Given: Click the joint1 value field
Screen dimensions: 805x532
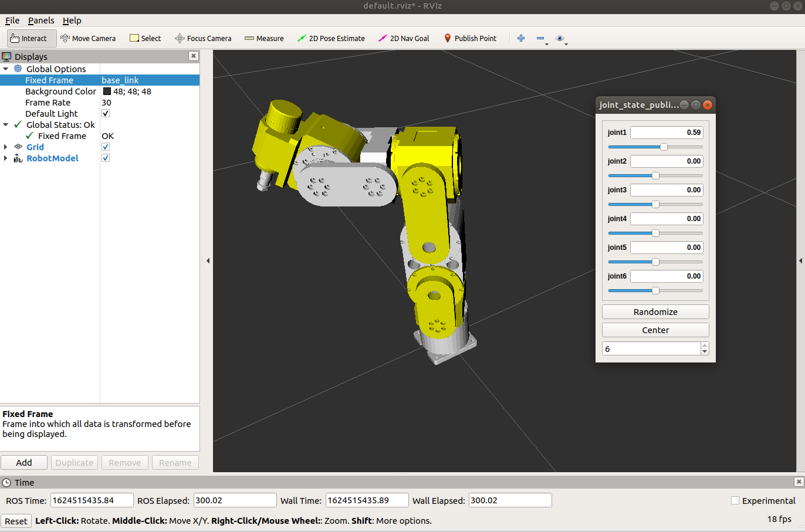Looking at the screenshot, I should point(667,133).
